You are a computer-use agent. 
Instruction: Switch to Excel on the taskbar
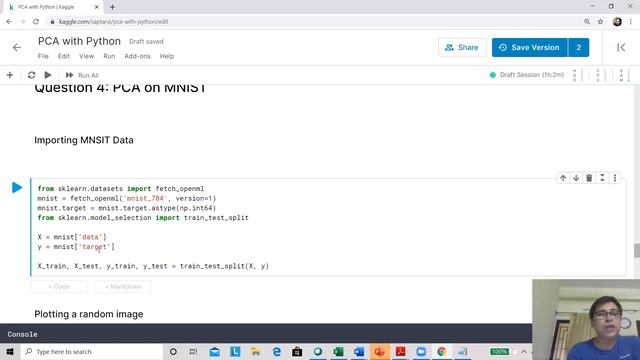(338, 351)
